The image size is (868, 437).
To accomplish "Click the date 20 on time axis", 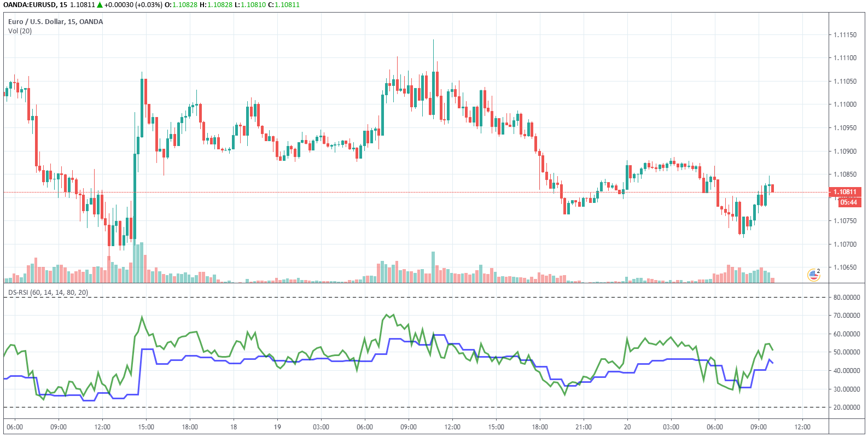I will point(627,427).
